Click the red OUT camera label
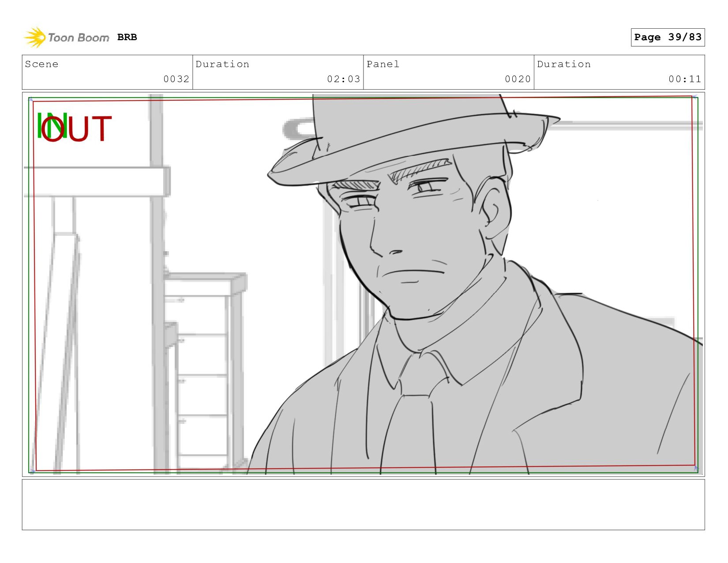The image size is (728, 563). (x=77, y=129)
